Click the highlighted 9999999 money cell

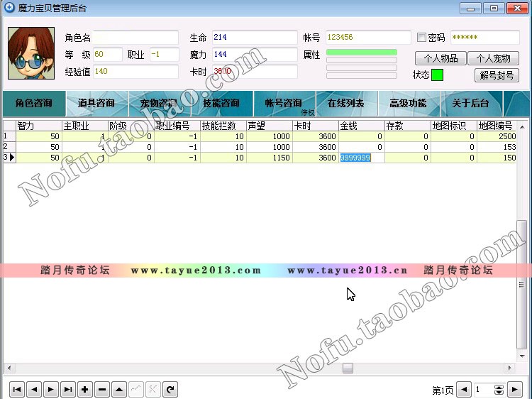(362, 158)
